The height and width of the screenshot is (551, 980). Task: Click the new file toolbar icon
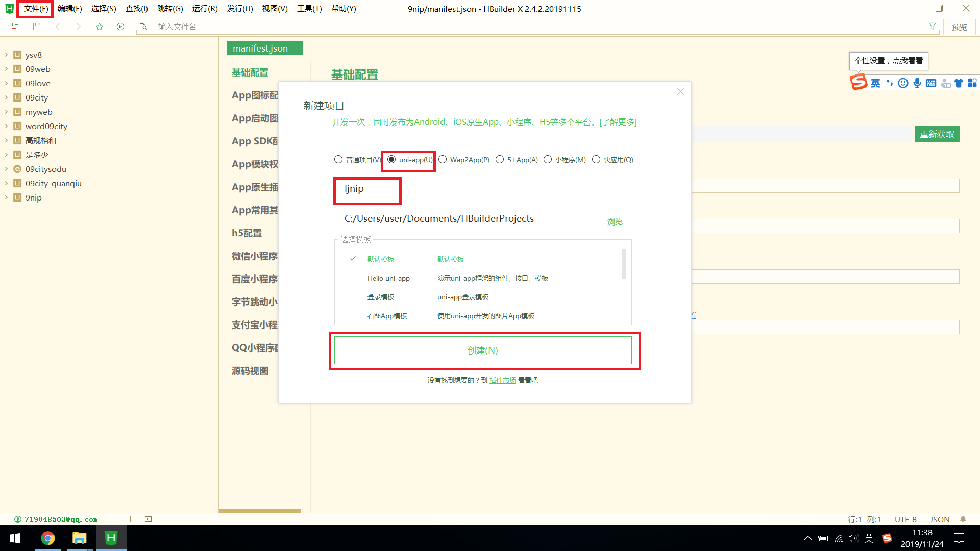tap(16, 27)
